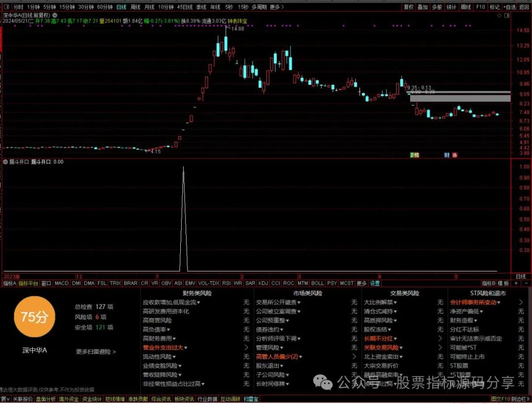This screenshot has height=404, width=532.
Task: Click the gray price gap bar on chart
Action: [460, 99]
